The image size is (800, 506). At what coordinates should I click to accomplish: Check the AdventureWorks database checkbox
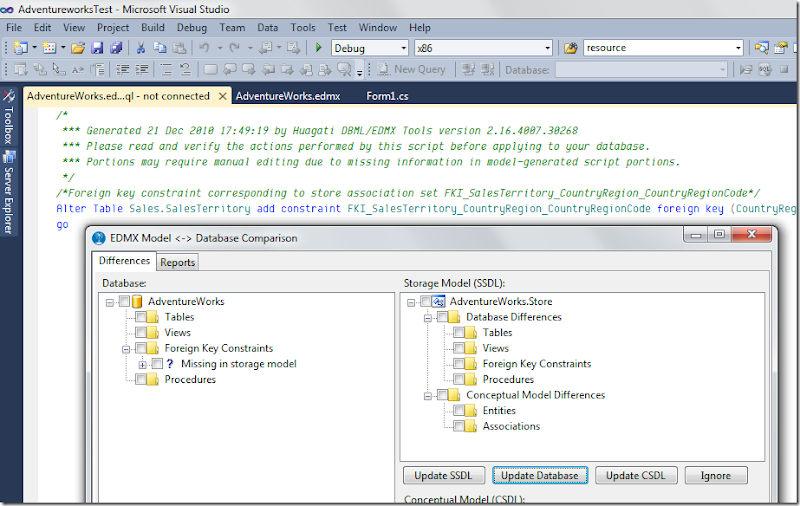tap(124, 301)
